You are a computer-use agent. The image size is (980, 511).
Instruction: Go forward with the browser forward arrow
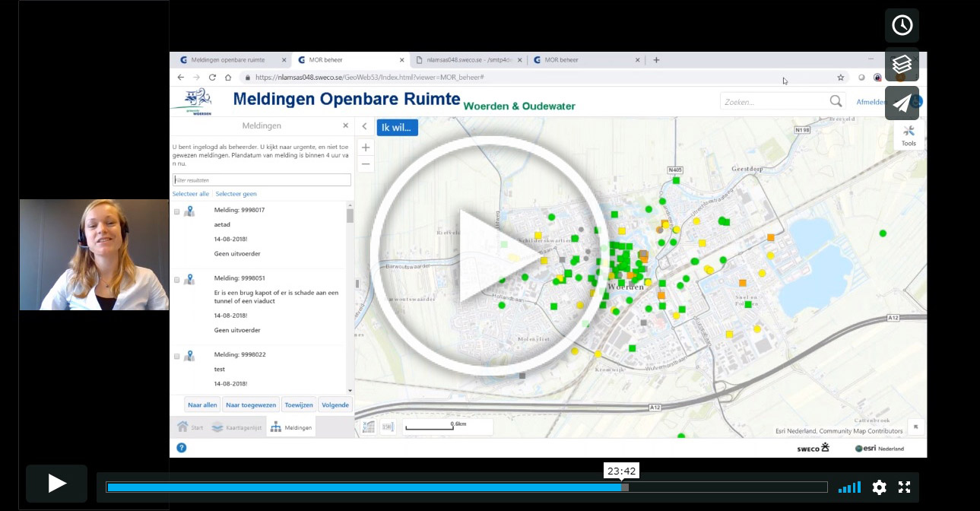(196, 77)
